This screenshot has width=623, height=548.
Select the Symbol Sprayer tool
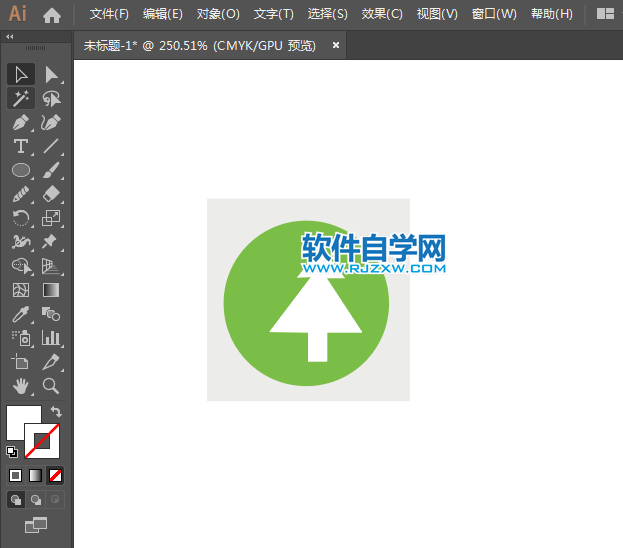pyautogui.click(x=21, y=338)
